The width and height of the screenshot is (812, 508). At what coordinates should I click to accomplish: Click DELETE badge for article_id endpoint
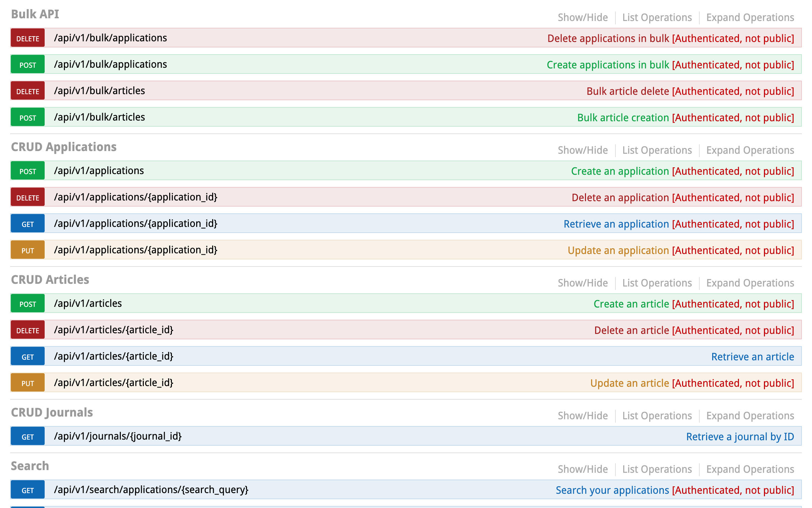(28, 330)
